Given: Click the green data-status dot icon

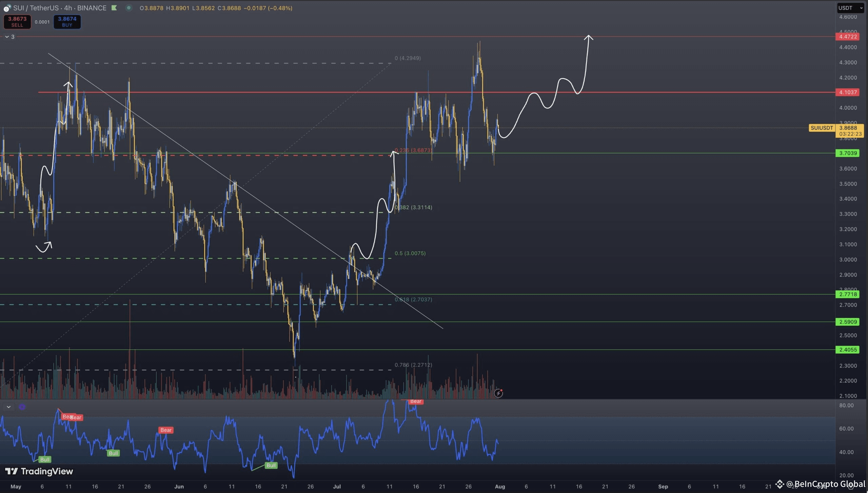Looking at the screenshot, I should pos(129,7).
